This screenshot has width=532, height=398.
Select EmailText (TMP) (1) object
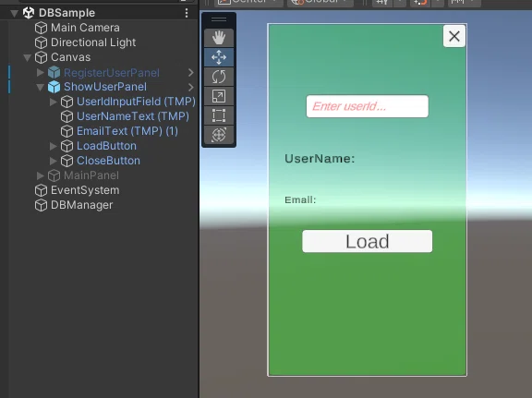[x=127, y=131]
